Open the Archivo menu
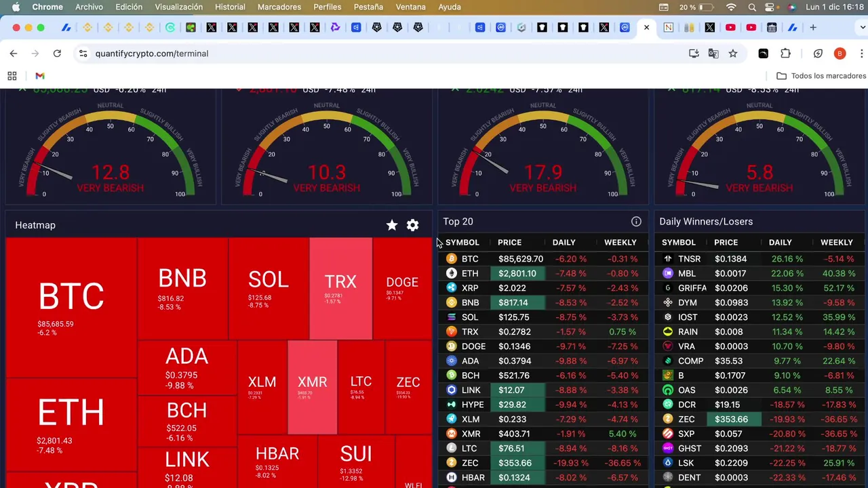Screen dimensions: 868x488 point(89,7)
